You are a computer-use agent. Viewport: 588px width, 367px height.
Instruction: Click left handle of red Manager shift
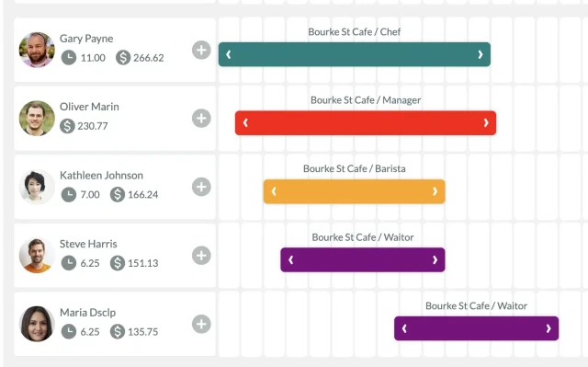[245, 122]
